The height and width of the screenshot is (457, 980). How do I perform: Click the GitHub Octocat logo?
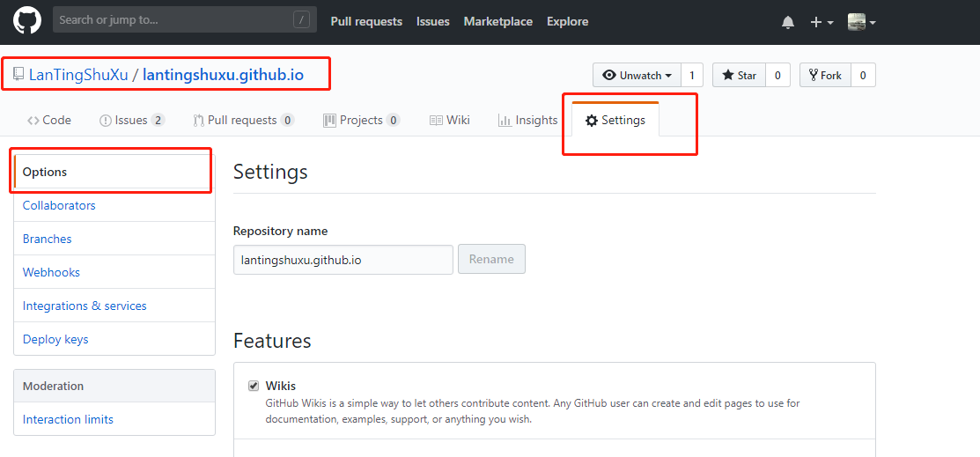tap(27, 21)
